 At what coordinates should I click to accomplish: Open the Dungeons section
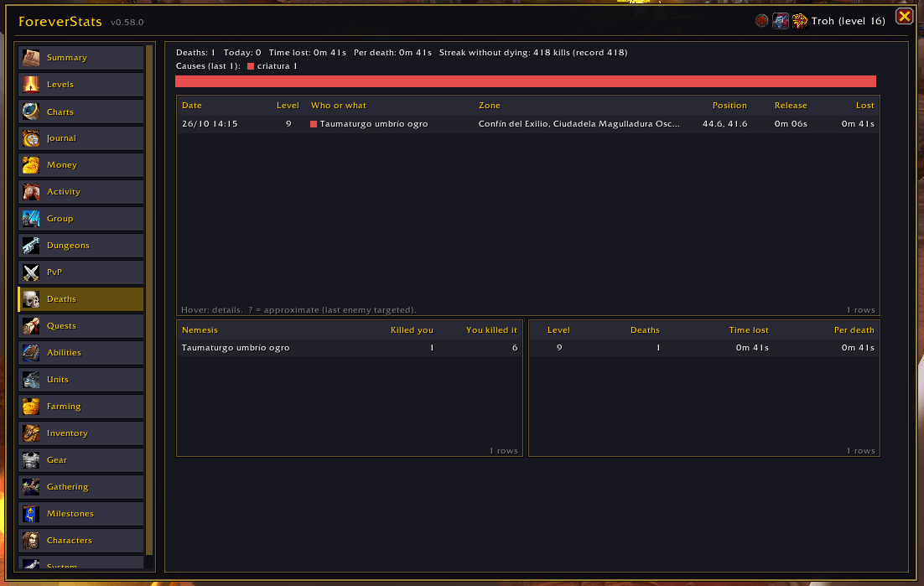coord(80,246)
